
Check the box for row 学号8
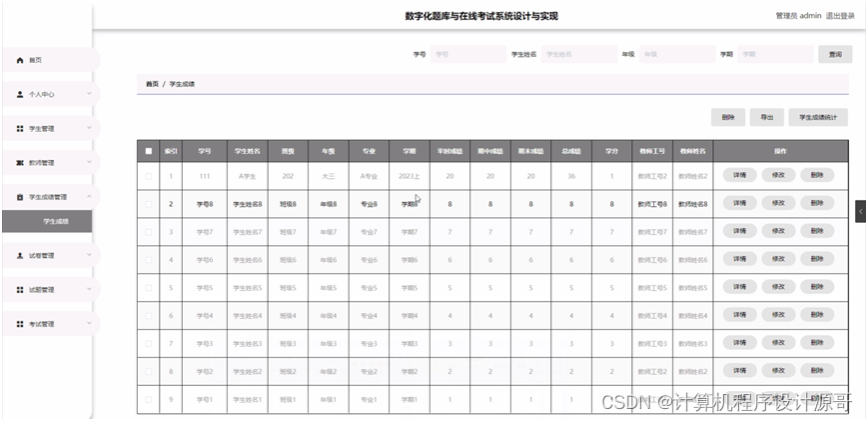click(x=149, y=204)
